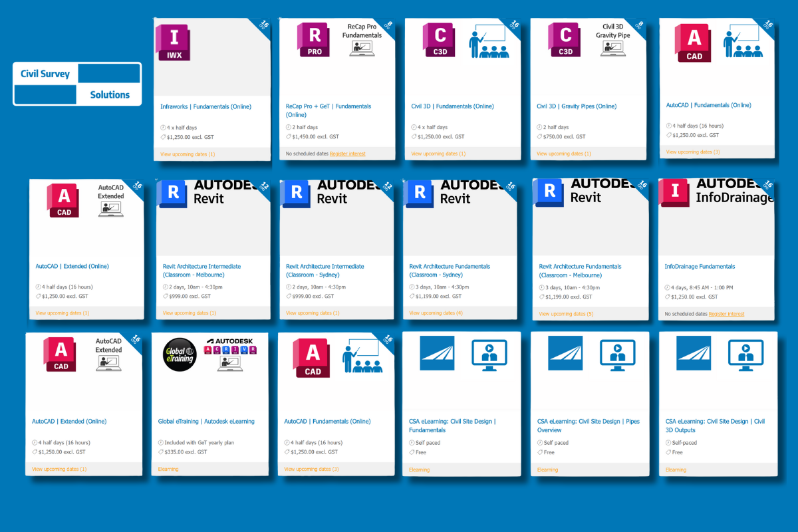Open 'Civil 3D | Gravity Pipes (Online)' course
This screenshot has width=798, height=532.
(577, 106)
